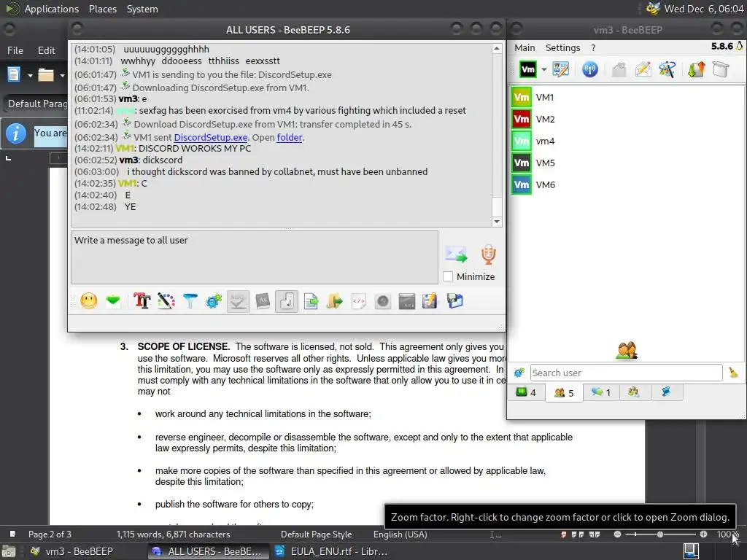Open the DiscordSetup.exe link in chat
Image resolution: width=747 pixels, height=560 pixels.
[x=211, y=137]
